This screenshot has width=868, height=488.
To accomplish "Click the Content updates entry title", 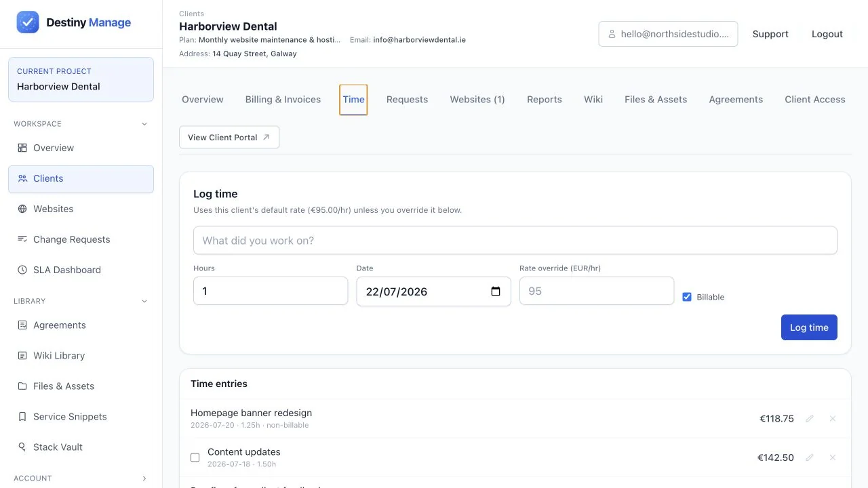I will coord(244,452).
